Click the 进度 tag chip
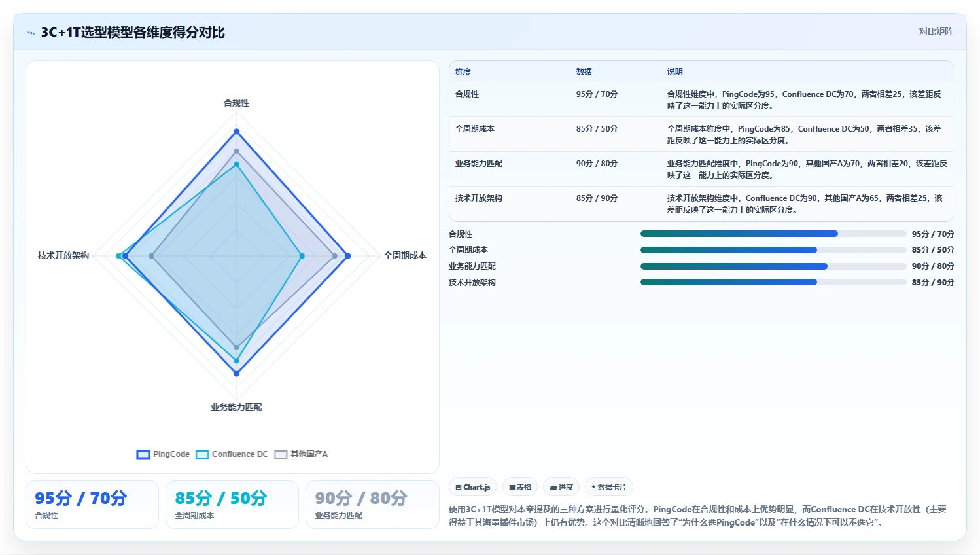The image size is (980, 555). tap(561, 487)
